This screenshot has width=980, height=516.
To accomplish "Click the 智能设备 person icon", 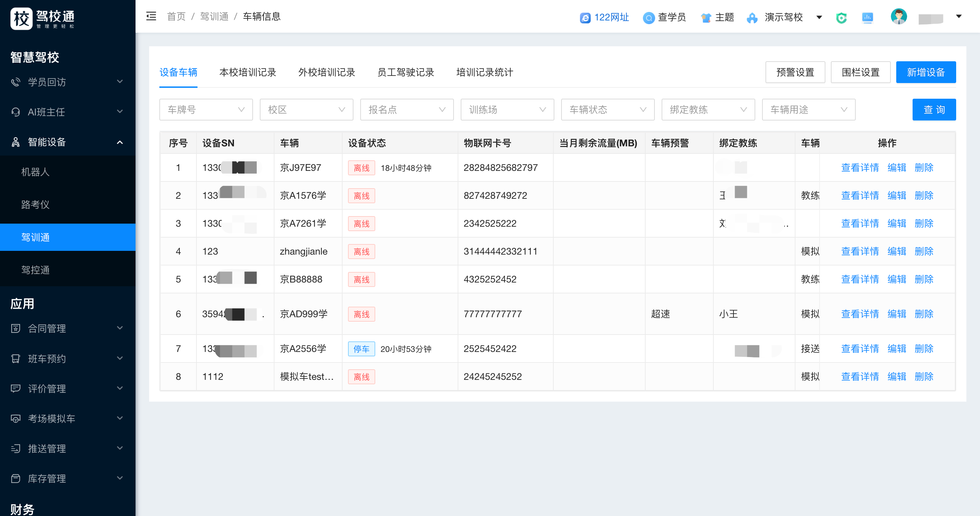I will (x=16, y=142).
